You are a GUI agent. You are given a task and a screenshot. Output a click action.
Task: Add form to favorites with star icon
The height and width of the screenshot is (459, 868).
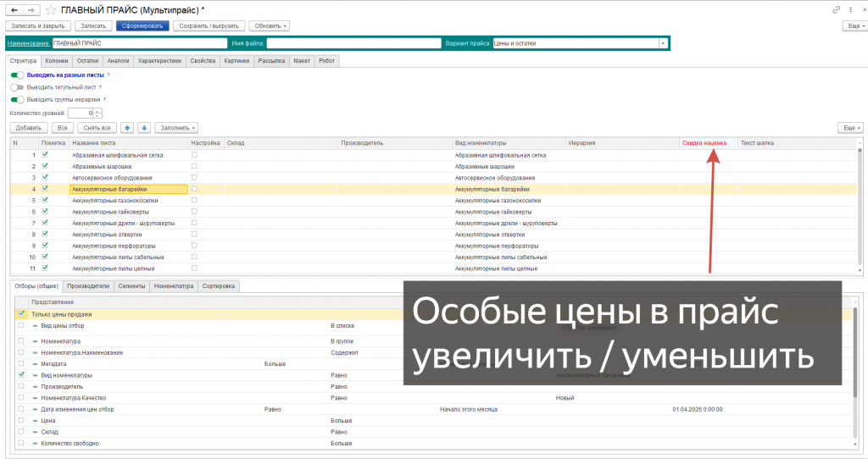[50, 10]
